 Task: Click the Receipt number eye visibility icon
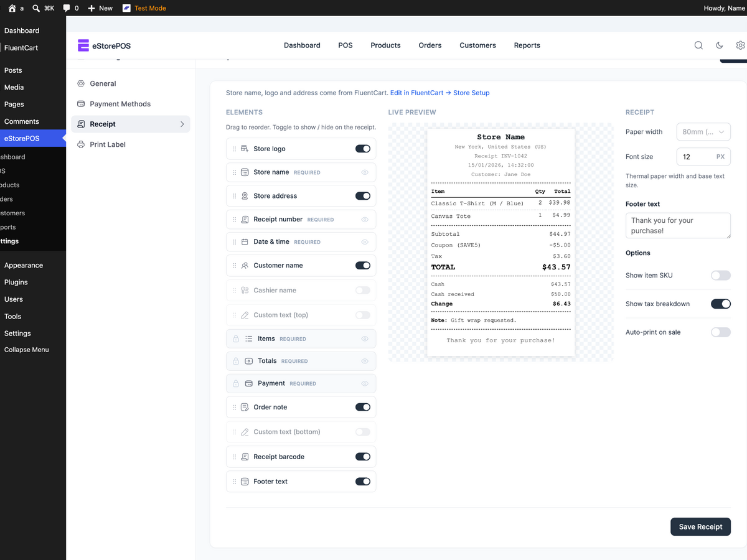[365, 220]
